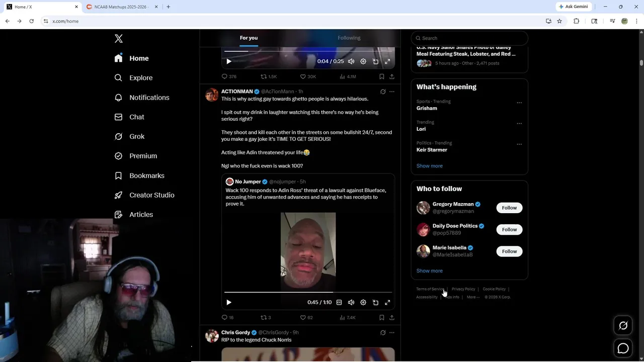644x362 pixels.
Task: Open the floating chat messages button
Action: pyautogui.click(x=623, y=348)
